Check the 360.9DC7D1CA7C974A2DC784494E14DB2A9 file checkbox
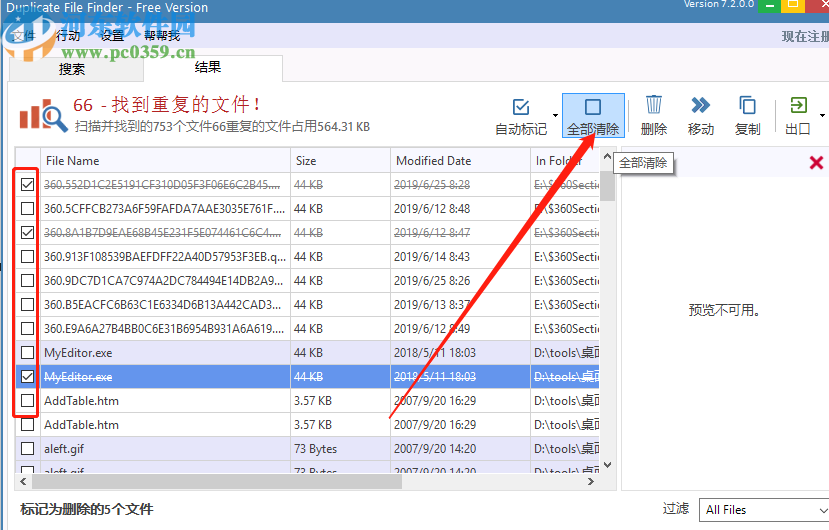This screenshot has width=829, height=530. click(27, 280)
